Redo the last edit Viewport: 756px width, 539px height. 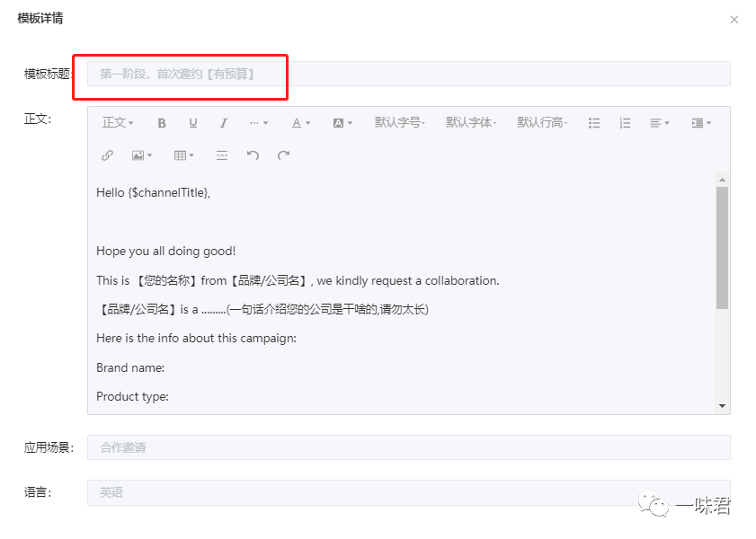[x=283, y=155]
